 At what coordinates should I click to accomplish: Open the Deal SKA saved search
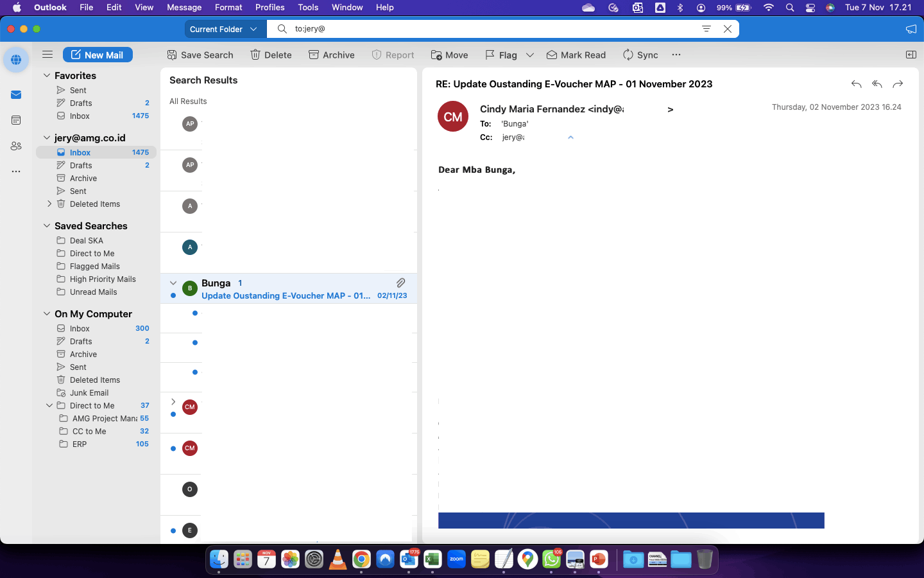[96, 240]
